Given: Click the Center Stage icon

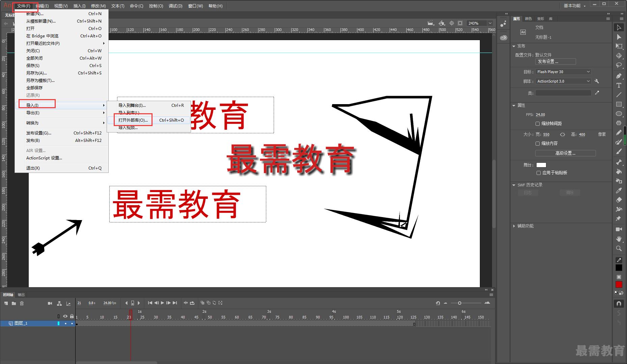Looking at the screenshot, I should (x=452, y=23).
